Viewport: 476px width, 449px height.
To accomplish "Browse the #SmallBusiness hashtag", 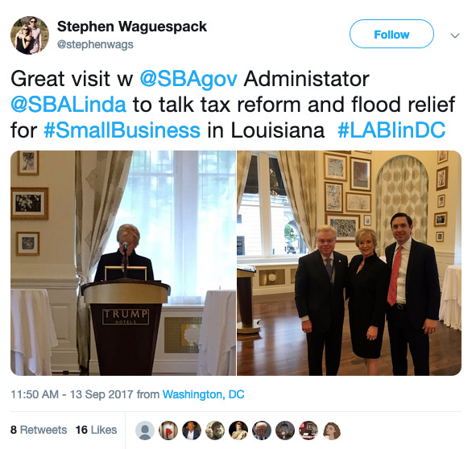I will click(122, 130).
